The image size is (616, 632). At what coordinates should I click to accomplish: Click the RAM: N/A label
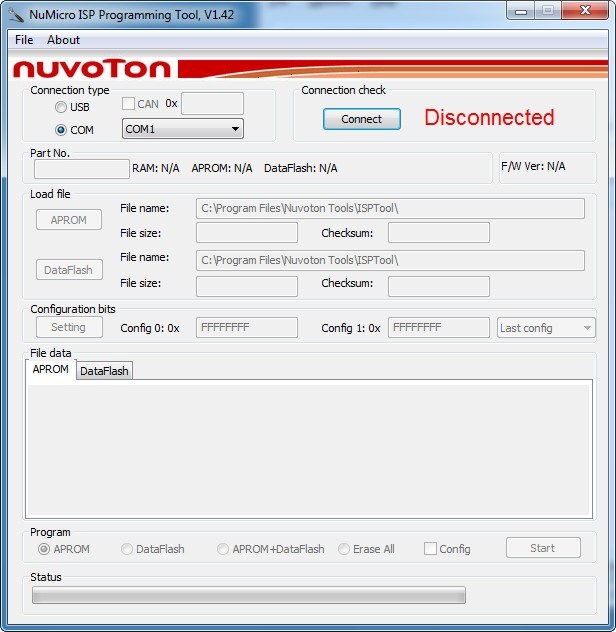[156, 168]
